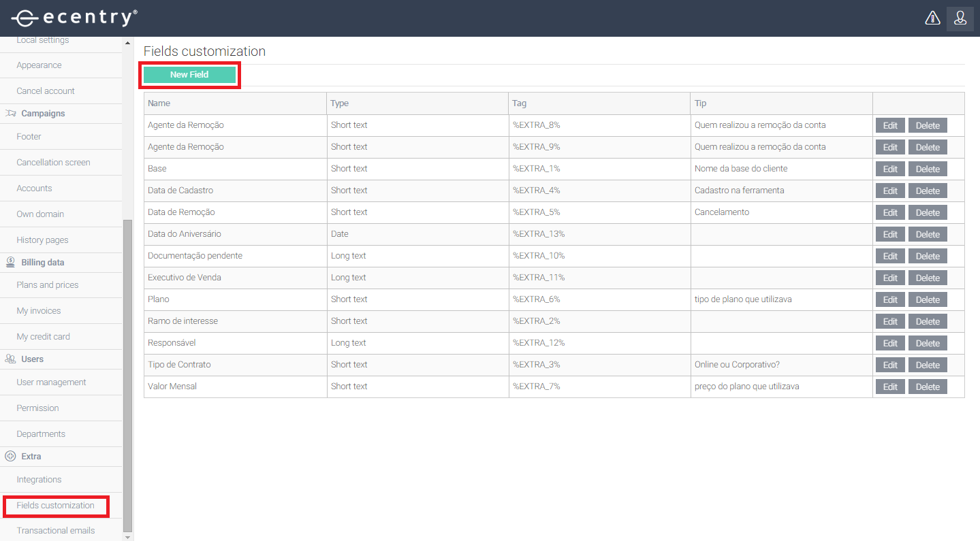Edit the Base field row
The image size is (980, 541).
click(890, 169)
